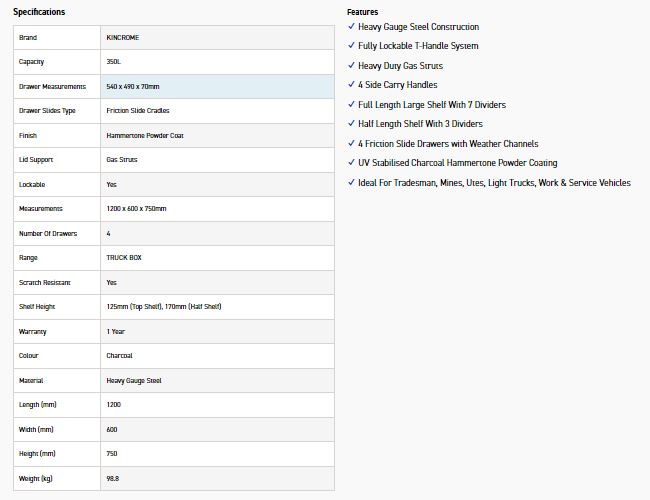The width and height of the screenshot is (650, 500).
Task: Click the checkmark beside Heavy Gauge Steel Construction
Action: coord(351,27)
